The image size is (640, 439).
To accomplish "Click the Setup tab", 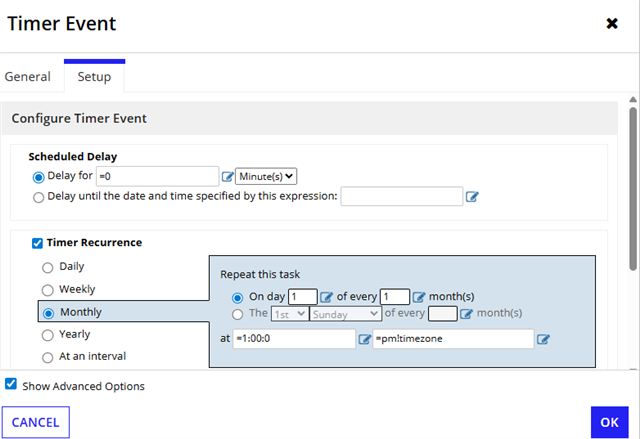I will tap(94, 77).
